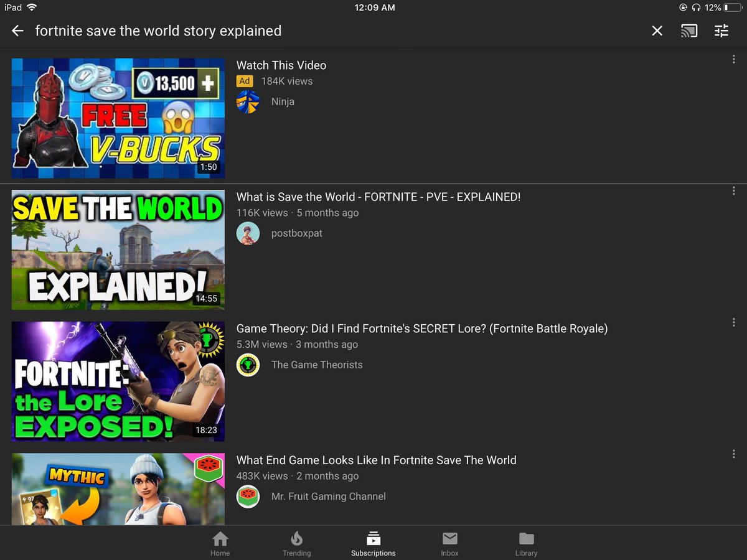This screenshot has height=560, width=747.
Task: Play the Mythic Mr. Fruit video thumbnail
Action: coord(118,489)
